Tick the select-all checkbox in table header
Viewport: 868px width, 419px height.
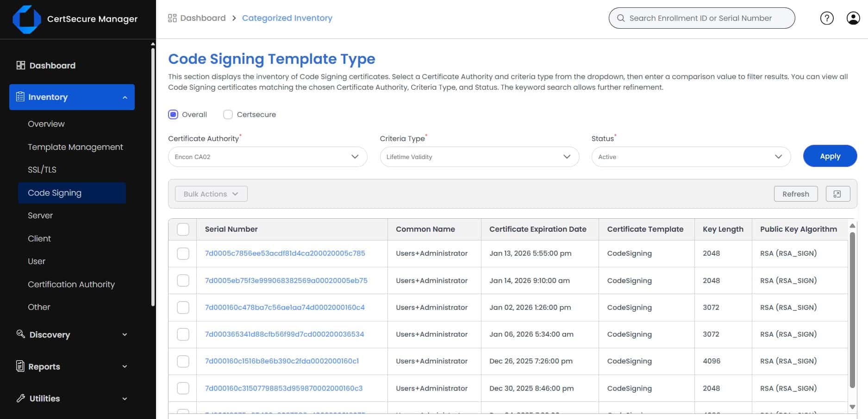183,229
